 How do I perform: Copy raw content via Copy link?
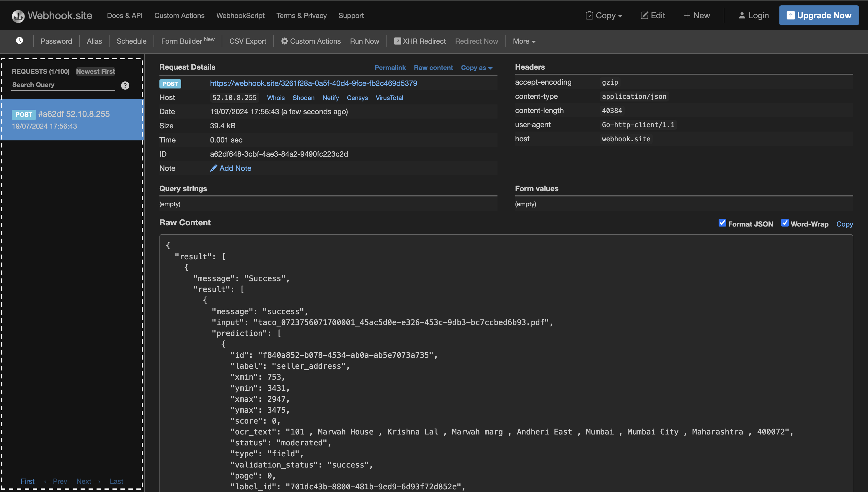[845, 224]
